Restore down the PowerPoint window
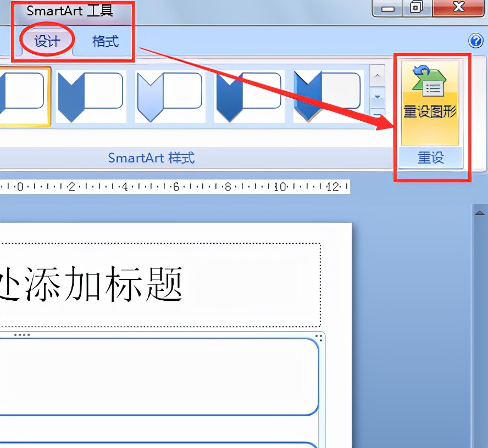The height and width of the screenshot is (448, 488). click(x=417, y=8)
